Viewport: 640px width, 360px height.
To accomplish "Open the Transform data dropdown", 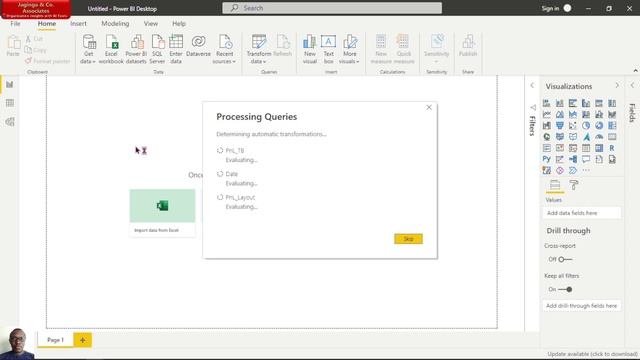I will tap(258, 49).
